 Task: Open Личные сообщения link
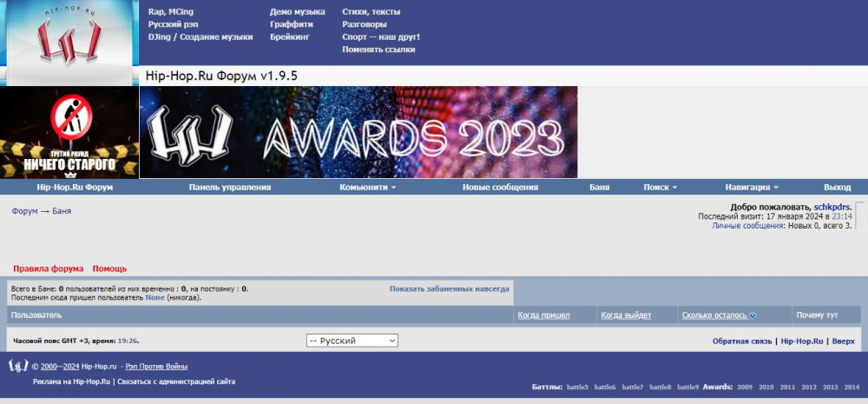[x=748, y=226]
